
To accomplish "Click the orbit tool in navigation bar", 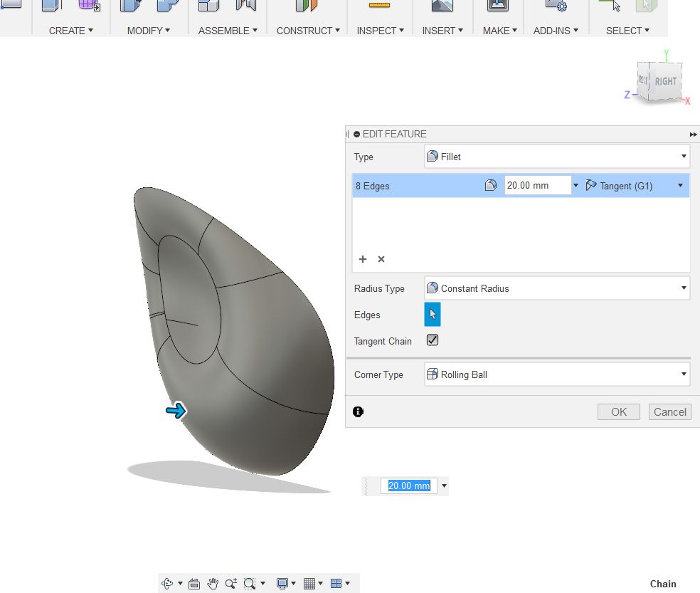I will [x=167, y=583].
